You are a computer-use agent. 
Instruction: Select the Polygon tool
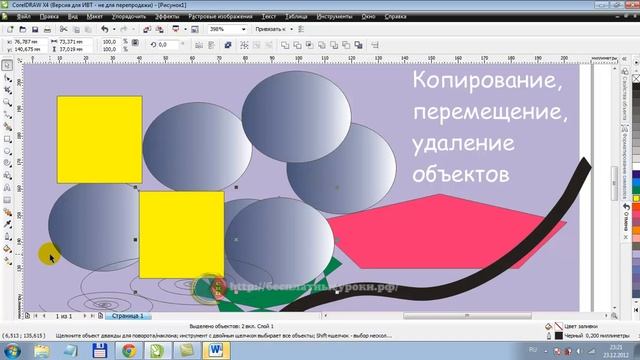(x=7, y=163)
